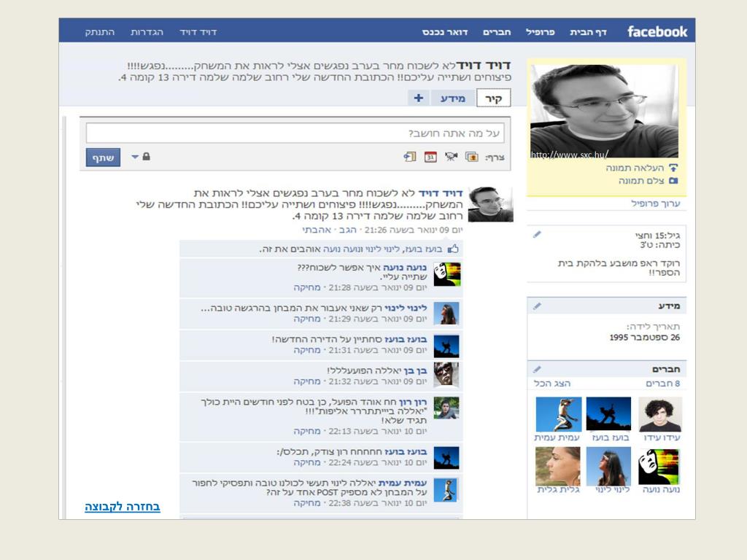This screenshot has width=747, height=560.
Task: Click the edit pencil in the מידע header
Action: tap(537, 306)
